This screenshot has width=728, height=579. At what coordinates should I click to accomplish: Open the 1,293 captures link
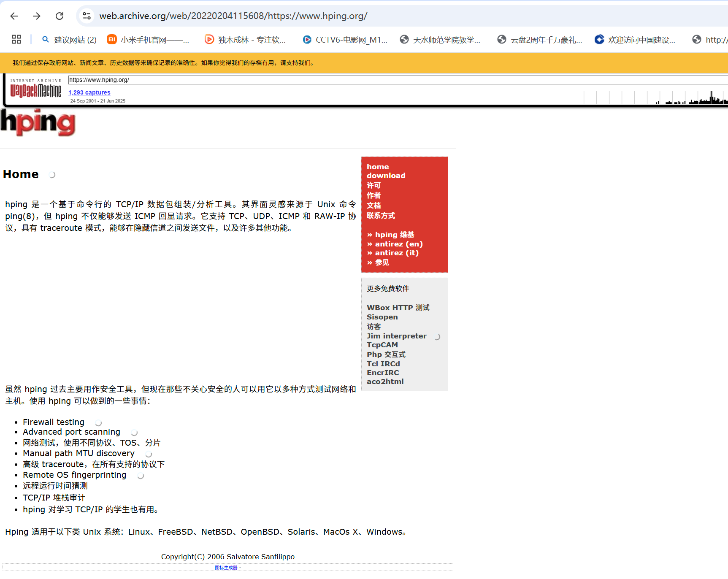(x=89, y=92)
